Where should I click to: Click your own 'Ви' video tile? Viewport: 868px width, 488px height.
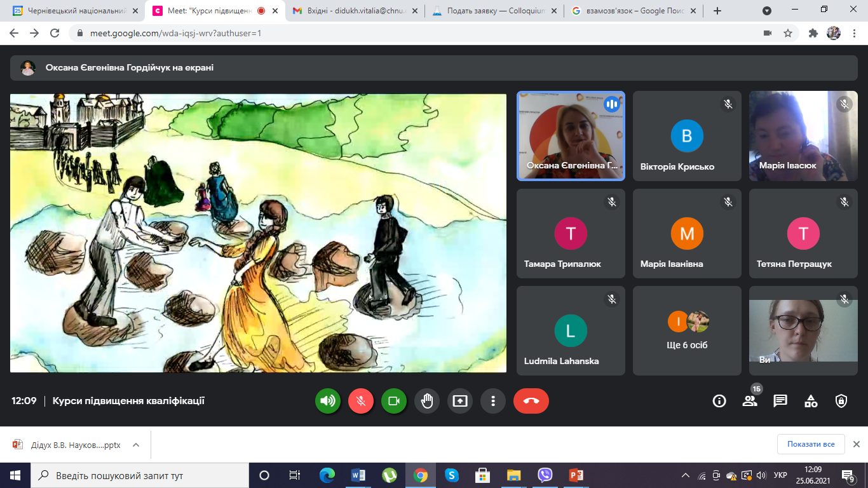click(x=803, y=330)
